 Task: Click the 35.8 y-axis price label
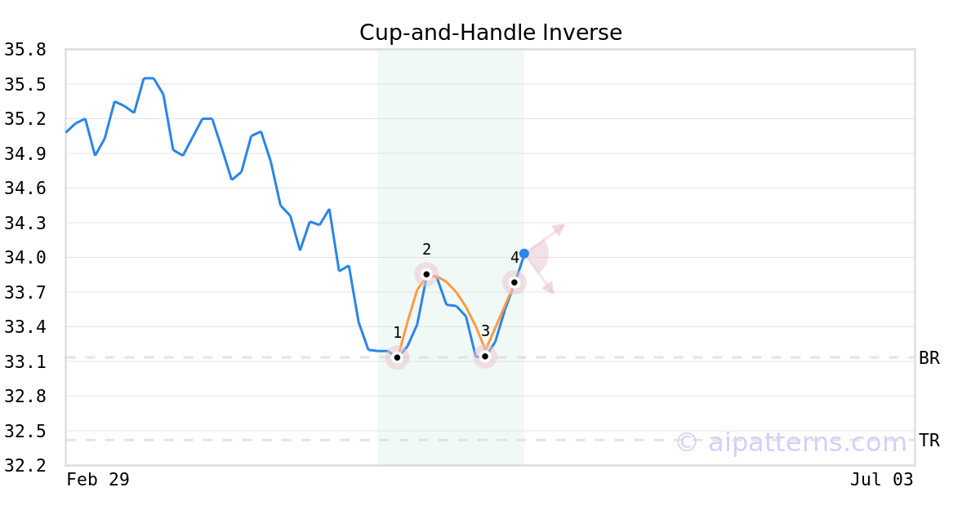pyautogui.click(x=25, y=50)
